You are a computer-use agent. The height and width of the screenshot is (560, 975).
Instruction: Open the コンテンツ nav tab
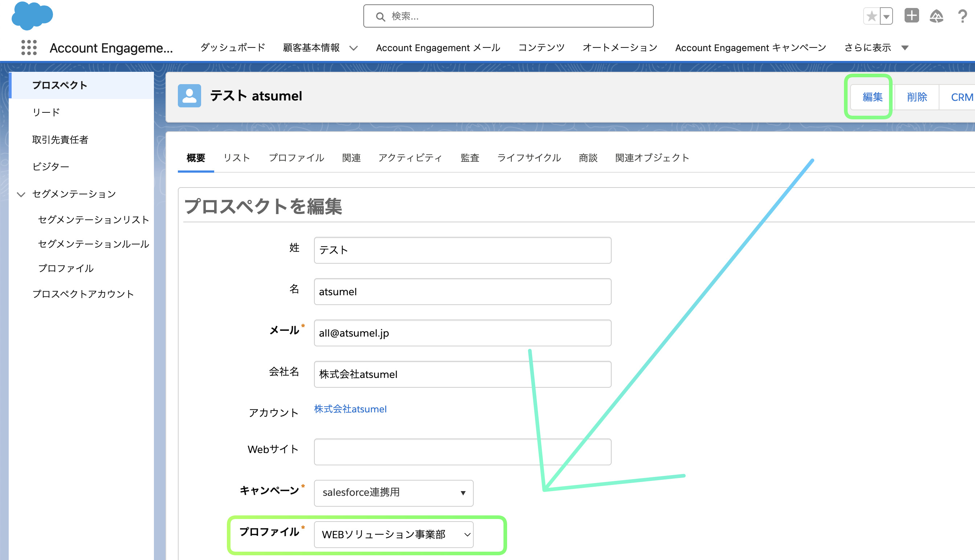541,48
